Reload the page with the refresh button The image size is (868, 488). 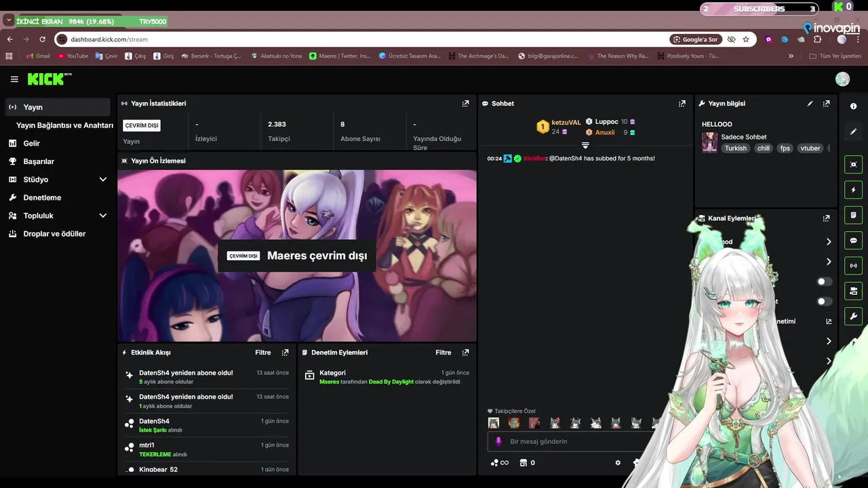point(42,39)
